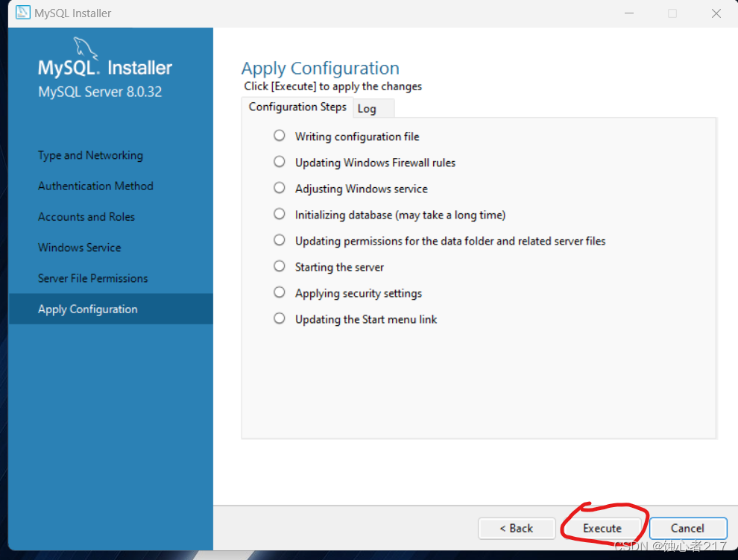Click 'Updating the Start menu link' text
This screenshot has width=738, height=560.
click(366, 319)
